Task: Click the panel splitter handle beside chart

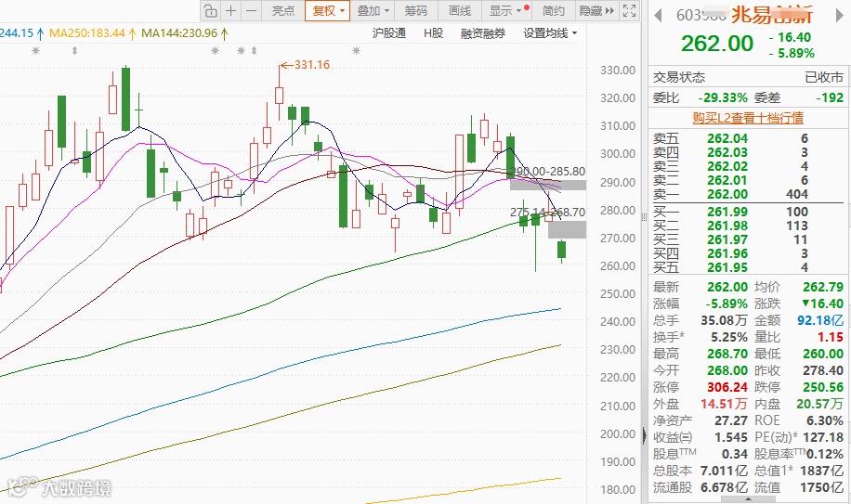Action: pyautogui.click(x=644, y=217)
